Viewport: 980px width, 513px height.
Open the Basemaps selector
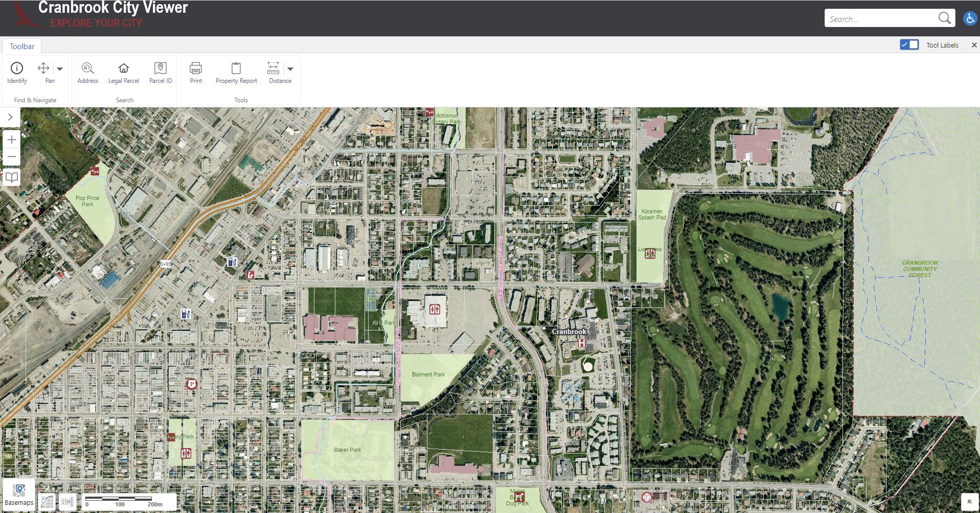20,491
